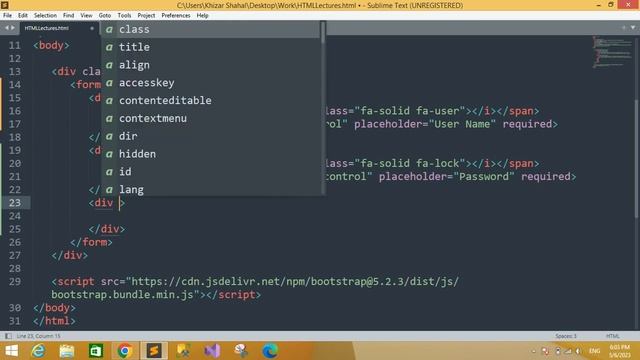Click the new tab plus button
The image size is (640, 360).
pyautogui.click(x=624, y=28)
